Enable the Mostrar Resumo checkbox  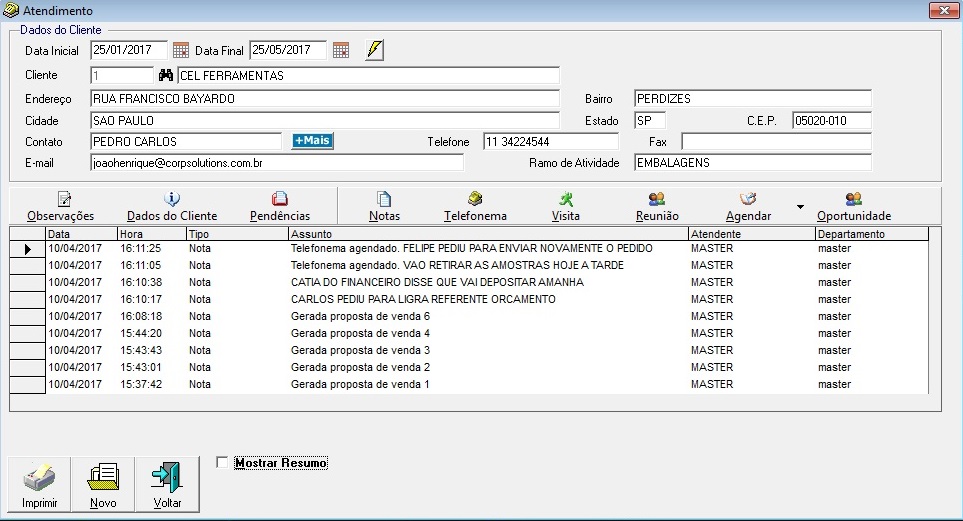coord(222,462)
